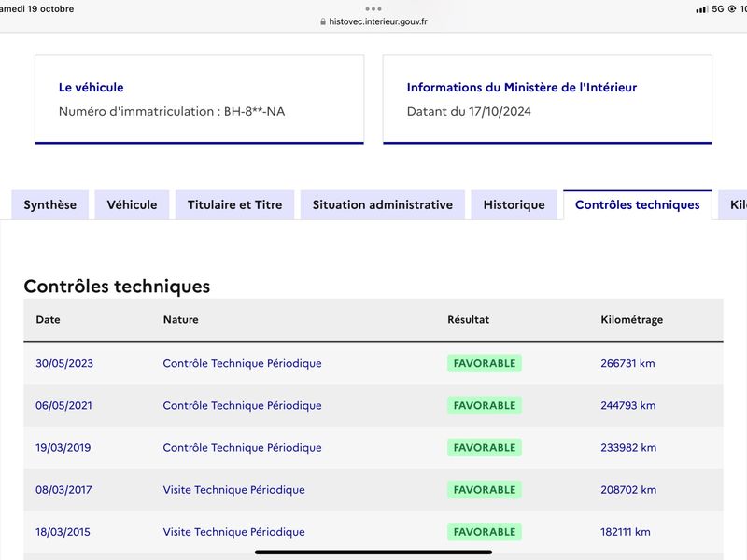Click the Le véhicule card title

point(91,88)
